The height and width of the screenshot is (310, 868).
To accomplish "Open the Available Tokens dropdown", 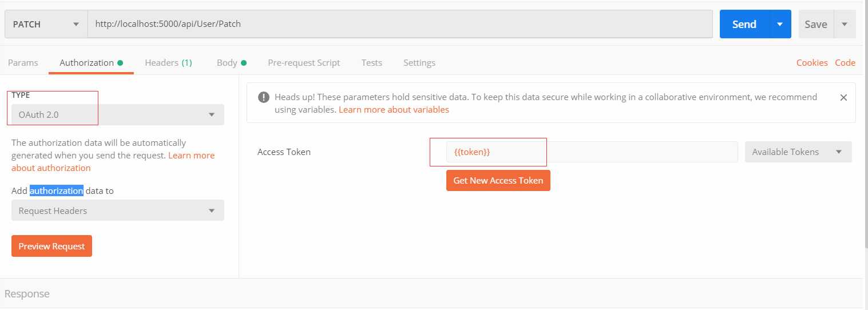I will [798, 152].
